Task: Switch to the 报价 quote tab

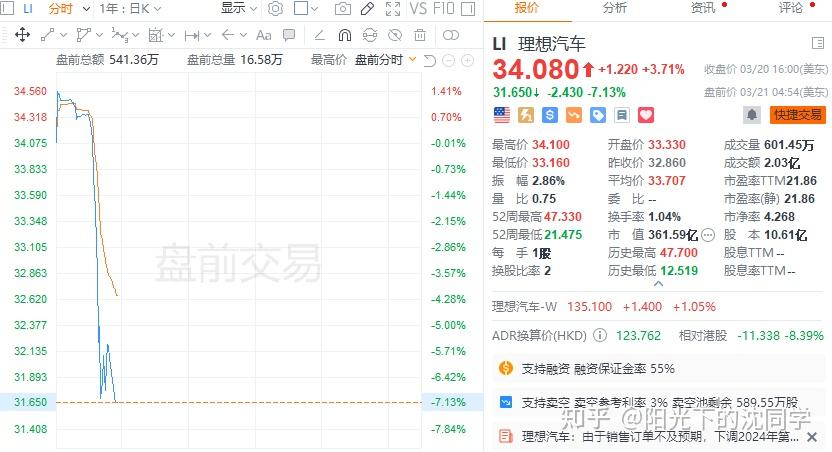Action: click(x=526, y=8)
